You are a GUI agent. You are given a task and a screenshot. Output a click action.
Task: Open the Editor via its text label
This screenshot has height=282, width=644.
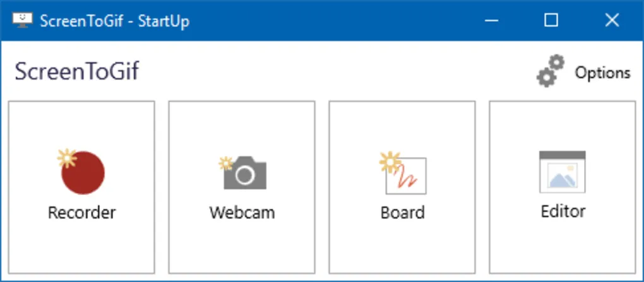tap(563, 211)
